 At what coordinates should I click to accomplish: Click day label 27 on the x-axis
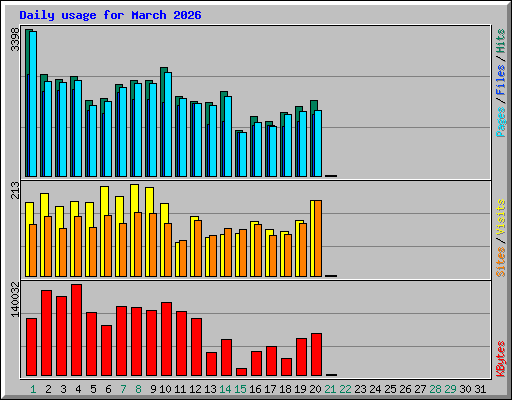[420, 389]
